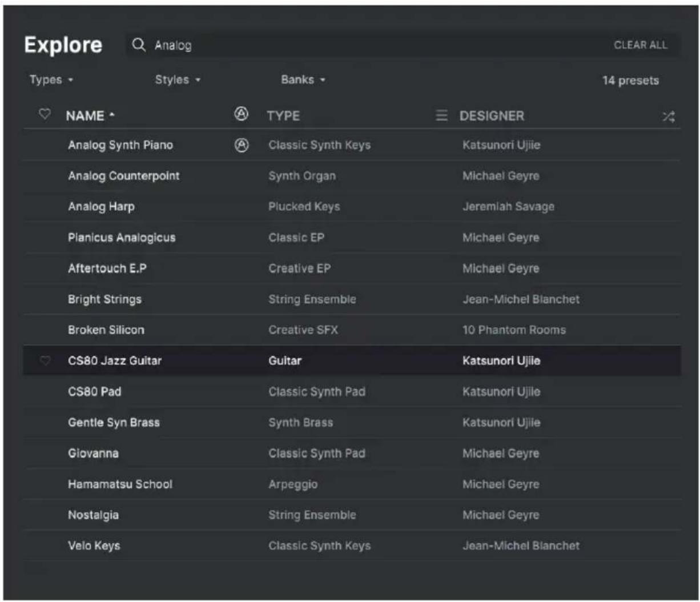Open the column options list icon

tap(441, 116)
